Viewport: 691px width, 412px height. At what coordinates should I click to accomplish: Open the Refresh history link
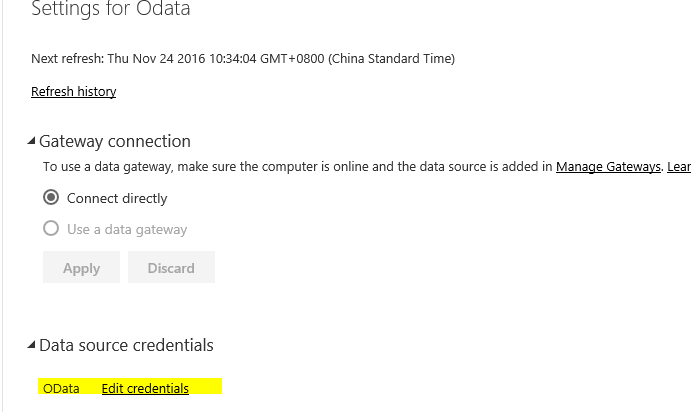click(74, 92)
